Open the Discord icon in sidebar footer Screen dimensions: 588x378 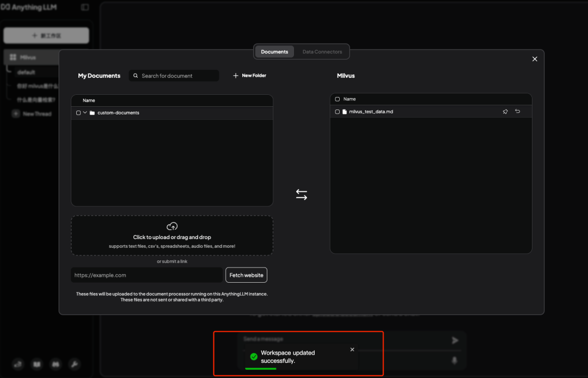tap(56, 364)
